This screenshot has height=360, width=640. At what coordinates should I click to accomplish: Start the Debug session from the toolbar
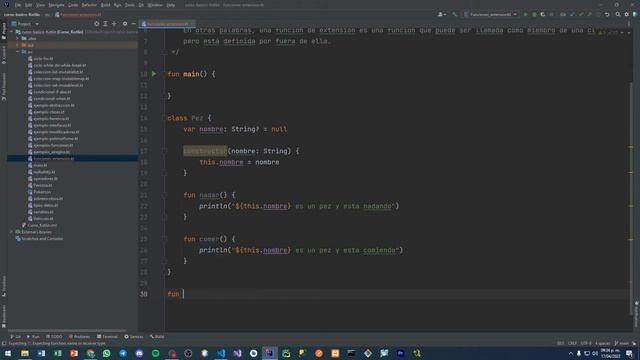click(x=534, y=14)
